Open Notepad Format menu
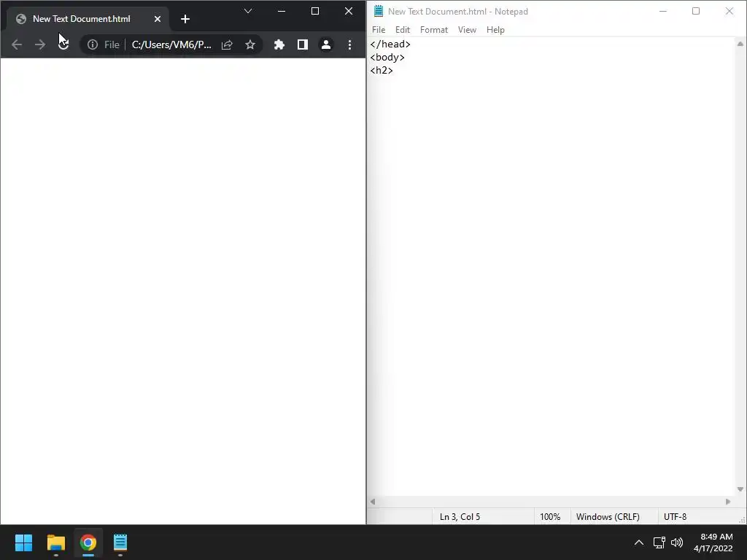 (434, 29)
